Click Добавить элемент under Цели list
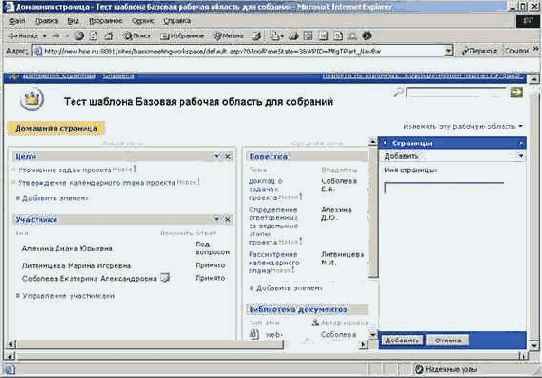This screenshot has width=542, height=378. coord(55,198)
